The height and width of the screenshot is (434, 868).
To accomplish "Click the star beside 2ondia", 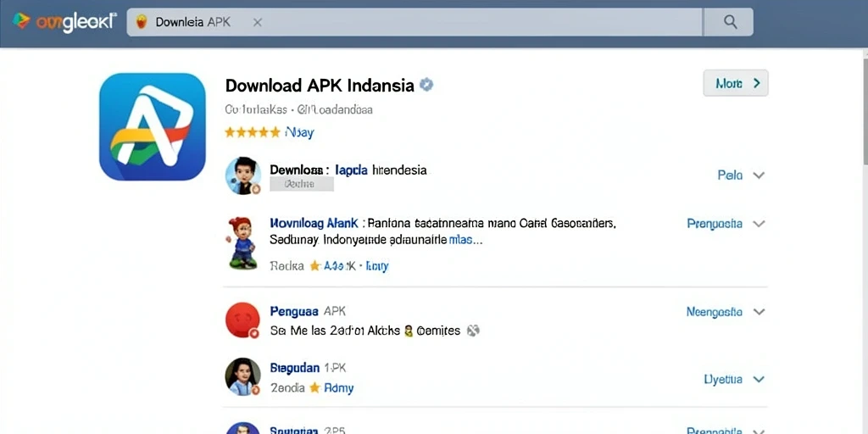I will tap(315, 387).
